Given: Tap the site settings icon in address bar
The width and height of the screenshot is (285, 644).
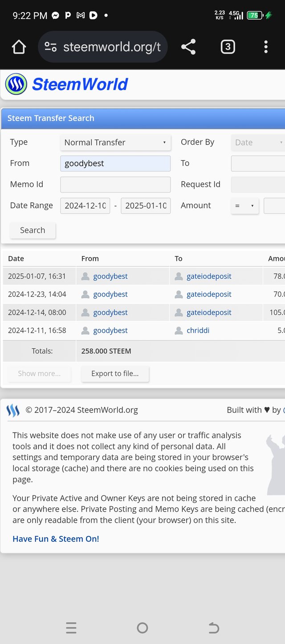Looking at the screenshot, I should tap(51, 47).
